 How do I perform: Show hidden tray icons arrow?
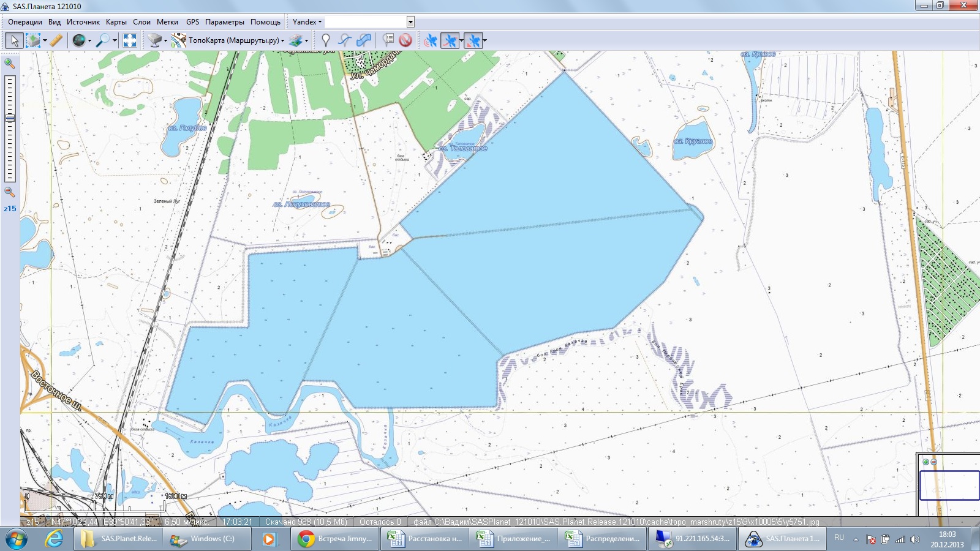[x=856, y=539]
